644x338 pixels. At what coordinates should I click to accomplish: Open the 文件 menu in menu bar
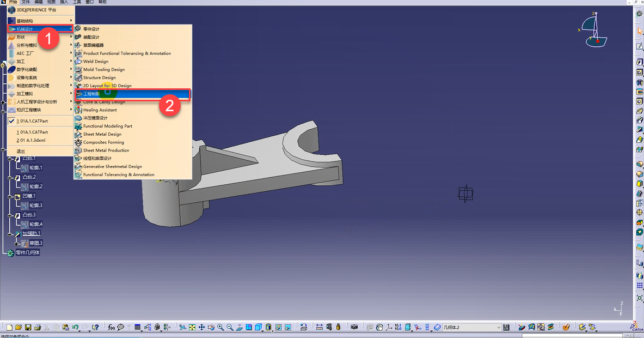26,2
